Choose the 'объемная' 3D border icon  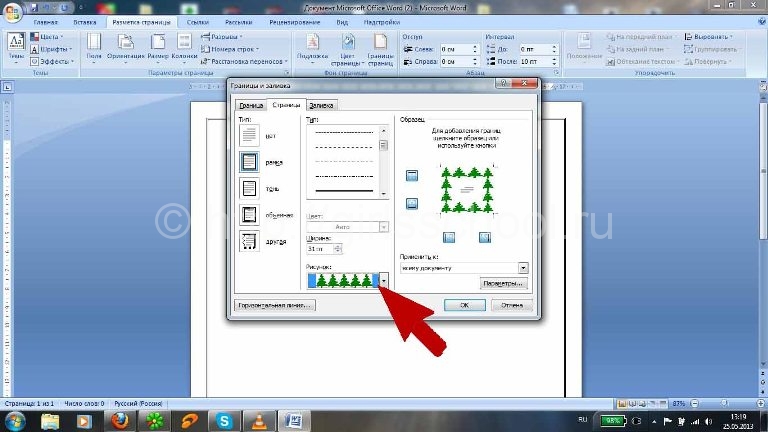249,215
